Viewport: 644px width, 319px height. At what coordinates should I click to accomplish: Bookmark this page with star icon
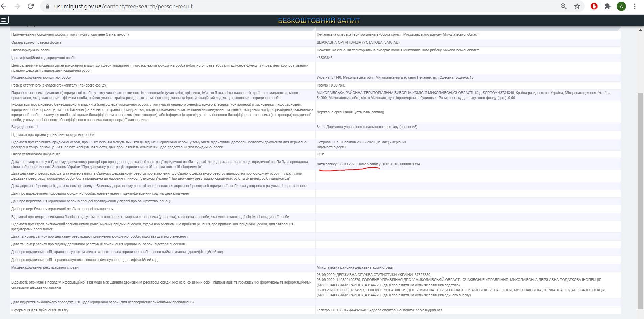point(577,6)
